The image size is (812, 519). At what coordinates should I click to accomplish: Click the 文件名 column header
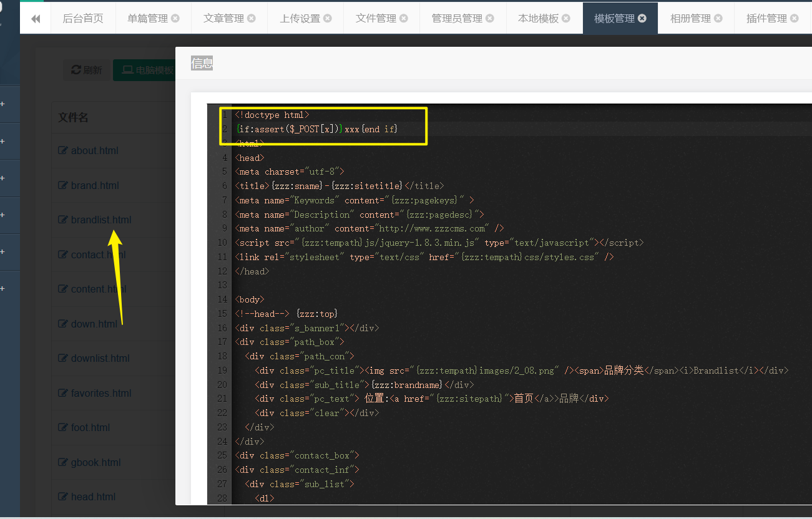74,117
